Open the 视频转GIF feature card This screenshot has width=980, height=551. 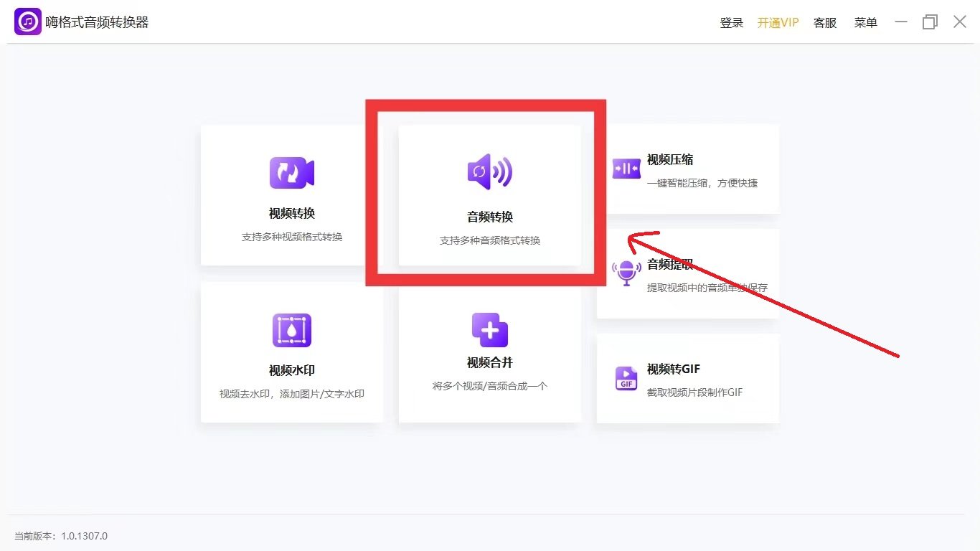click(687, 377)
